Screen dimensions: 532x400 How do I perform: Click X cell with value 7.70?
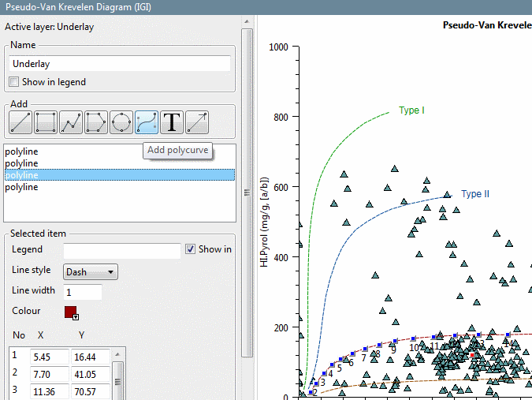[50, 375]
